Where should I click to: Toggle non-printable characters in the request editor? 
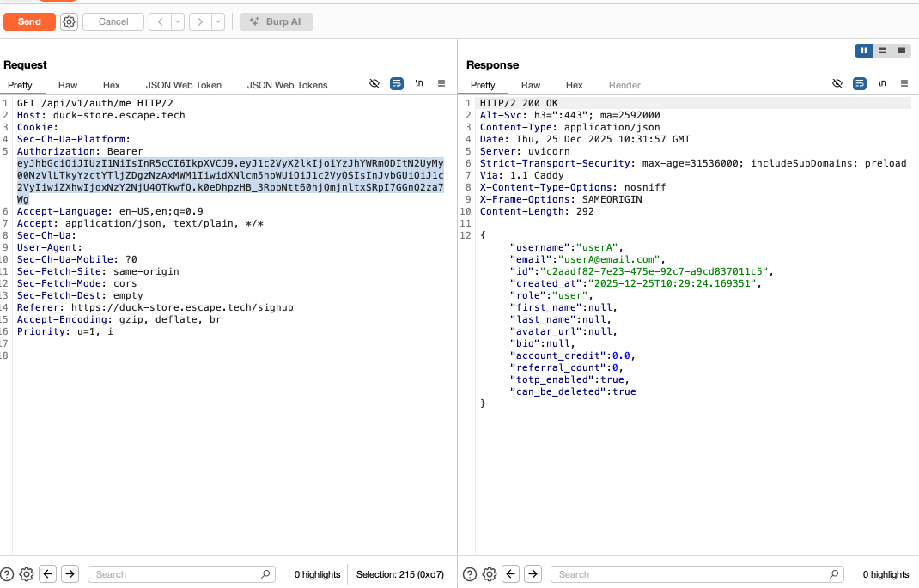[x=374, y=83]
